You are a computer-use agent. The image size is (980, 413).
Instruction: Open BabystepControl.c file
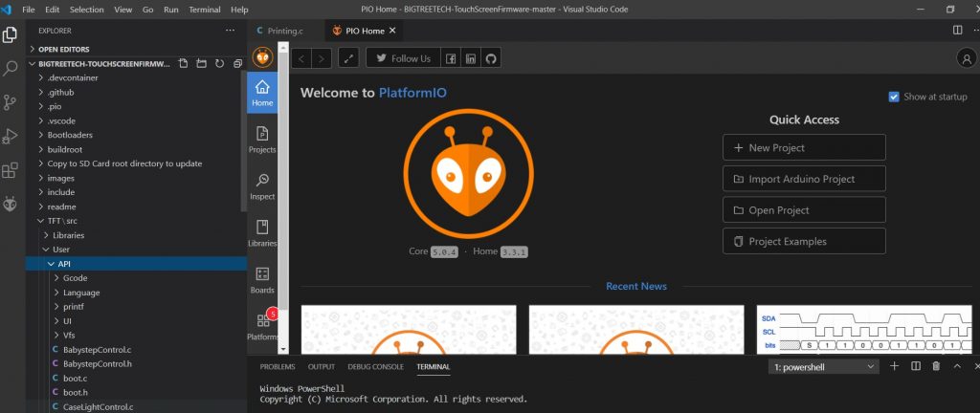coord(136,349)
